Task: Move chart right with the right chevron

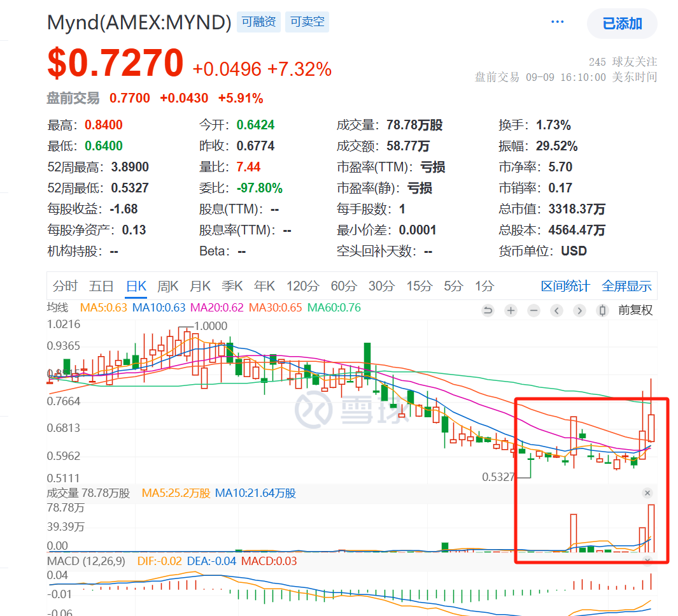Action: point(580,310)
